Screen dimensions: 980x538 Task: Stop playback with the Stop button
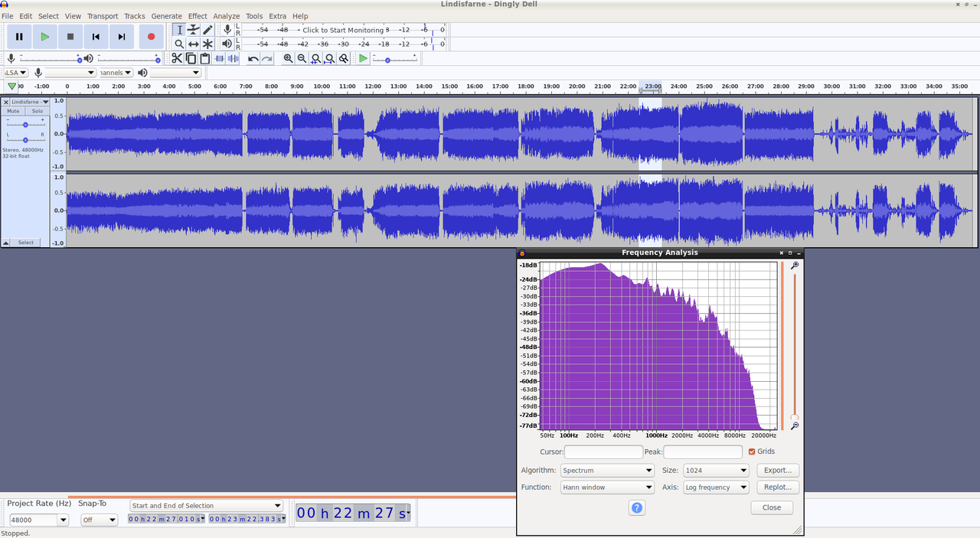click(x=70, y=36)
